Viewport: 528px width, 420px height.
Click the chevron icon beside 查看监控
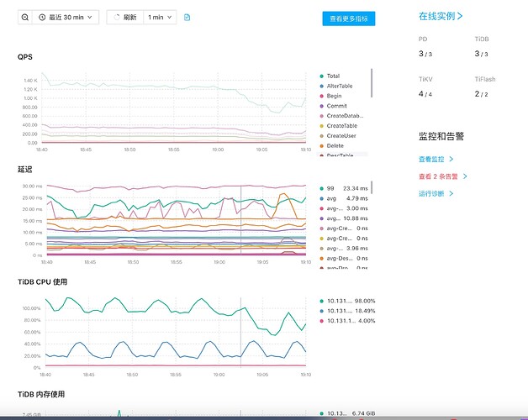[x=451, y=159]
